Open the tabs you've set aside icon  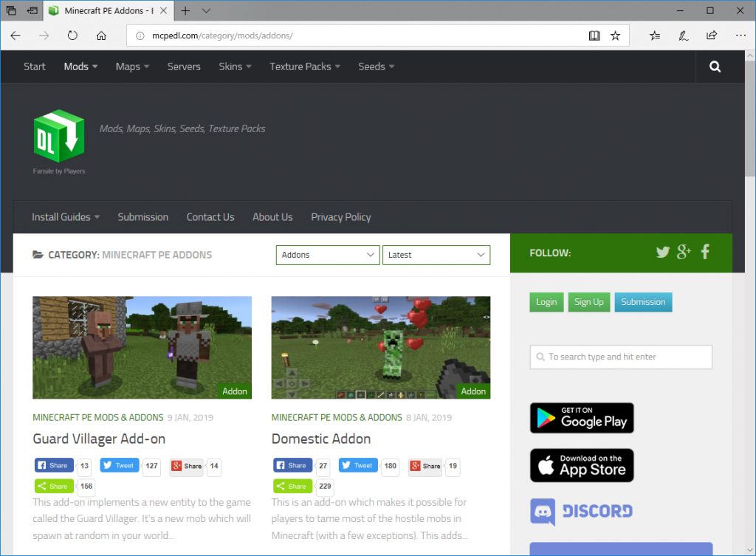pyautogui.click(x=11, y=10)
